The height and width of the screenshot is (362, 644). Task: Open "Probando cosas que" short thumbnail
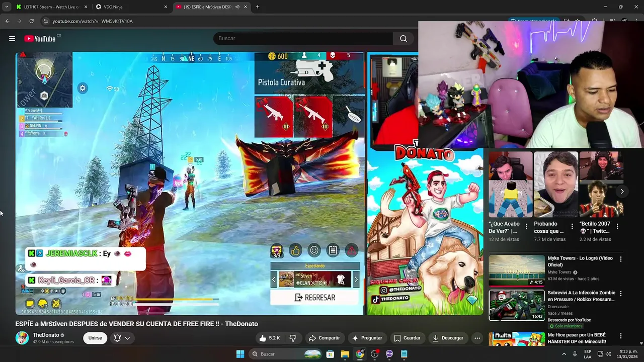click(x=555, y=185)
